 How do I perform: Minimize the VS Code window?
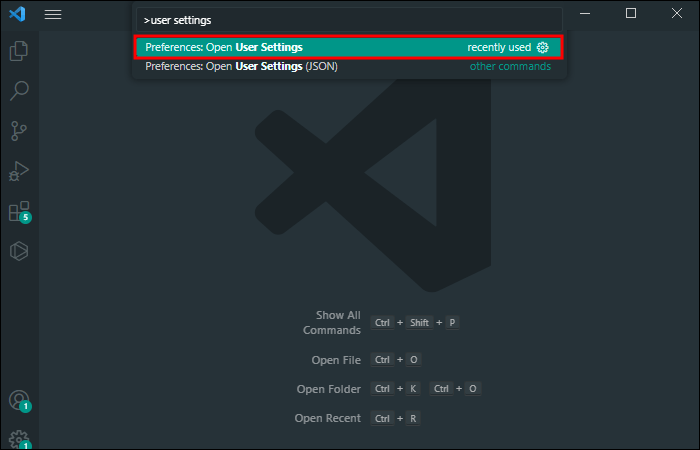[x=585, y=13]
